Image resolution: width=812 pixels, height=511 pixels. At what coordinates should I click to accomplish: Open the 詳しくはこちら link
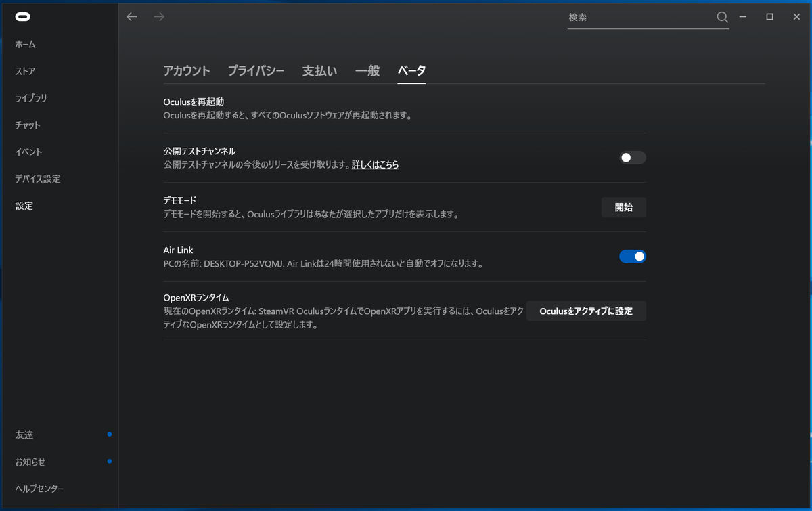[375, 164]
